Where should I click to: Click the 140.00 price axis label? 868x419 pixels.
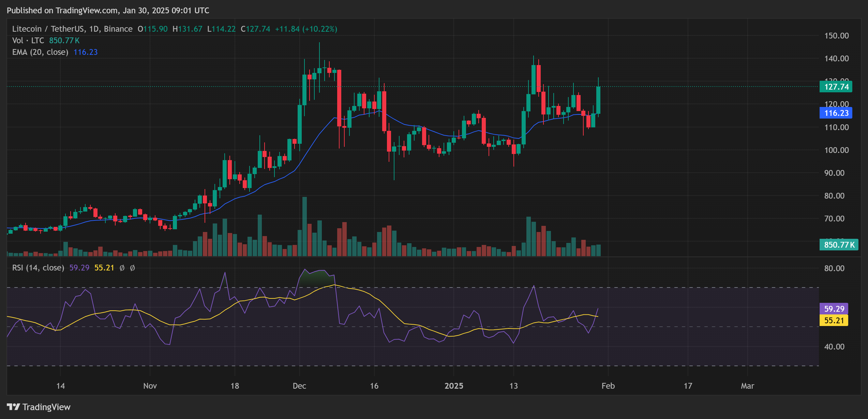[837, 59]
